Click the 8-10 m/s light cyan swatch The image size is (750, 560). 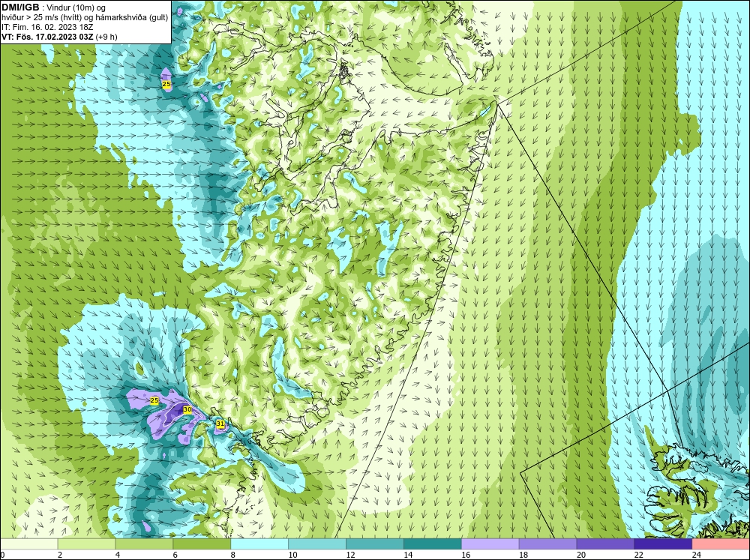point(259,544)
